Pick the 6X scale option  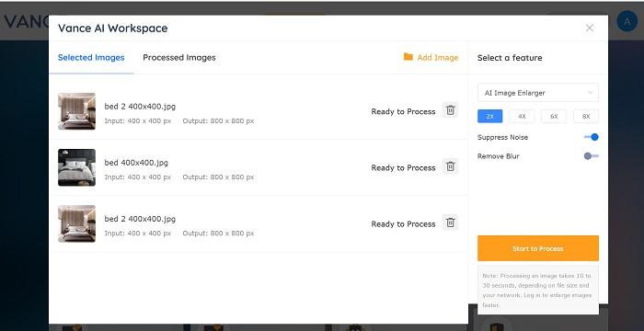point(554,117)
